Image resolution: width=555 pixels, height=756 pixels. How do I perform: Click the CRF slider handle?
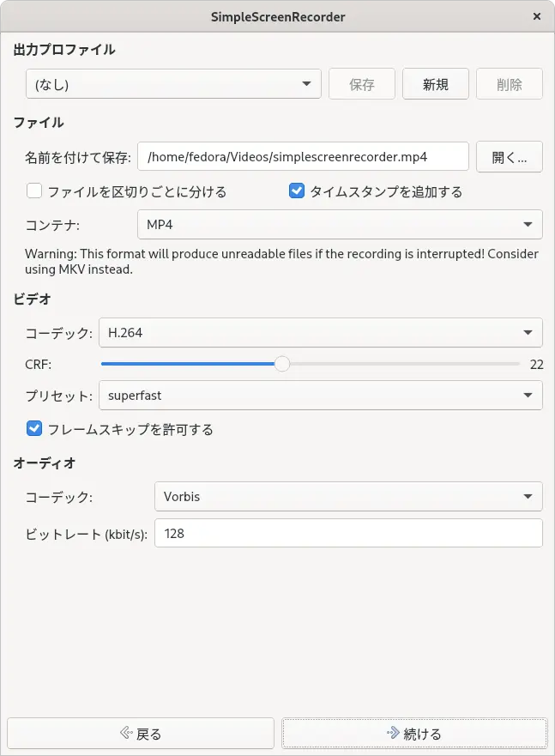point(282,364)
